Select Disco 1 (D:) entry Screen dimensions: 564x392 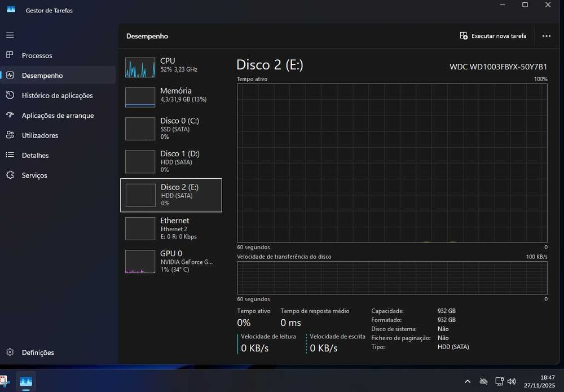(x=171, y=161)
